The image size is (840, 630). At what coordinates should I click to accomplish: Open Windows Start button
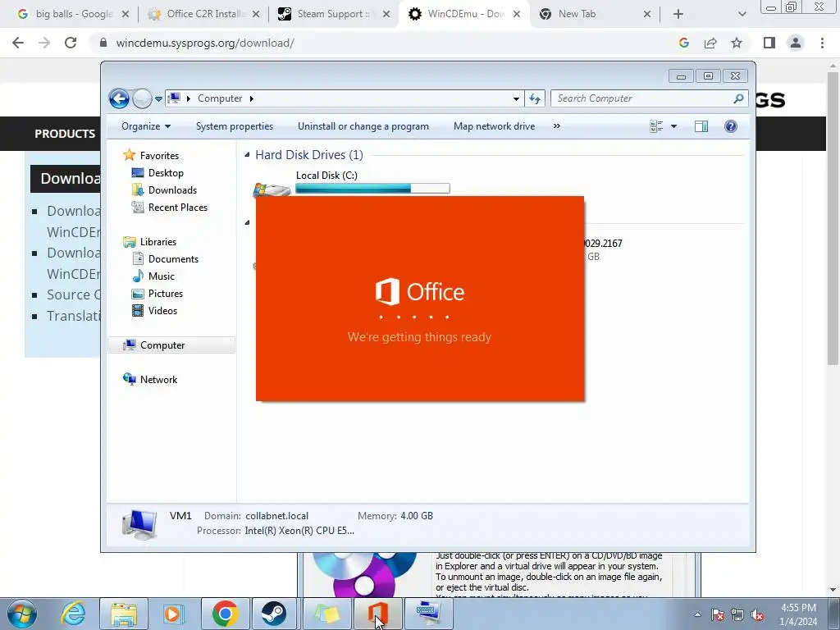(x=22, y=614)
